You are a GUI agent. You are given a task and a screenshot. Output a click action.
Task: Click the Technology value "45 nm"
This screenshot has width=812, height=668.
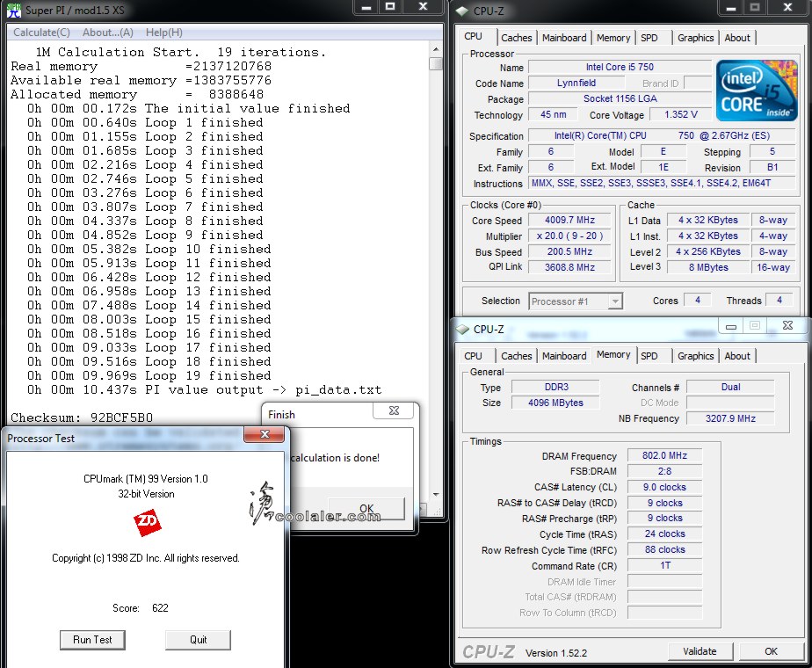(553, 114)
